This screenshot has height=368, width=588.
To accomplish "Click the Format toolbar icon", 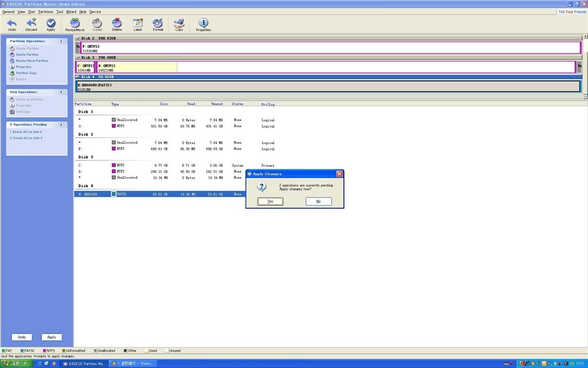I will tap(158, 24).
